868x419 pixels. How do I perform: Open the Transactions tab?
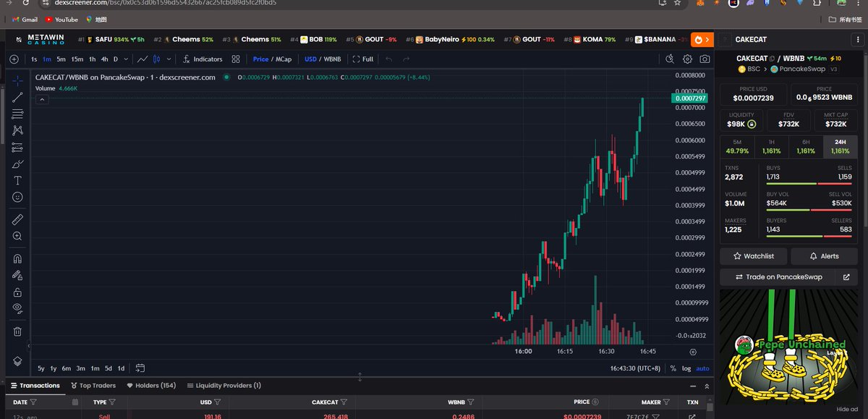[35, 386]
